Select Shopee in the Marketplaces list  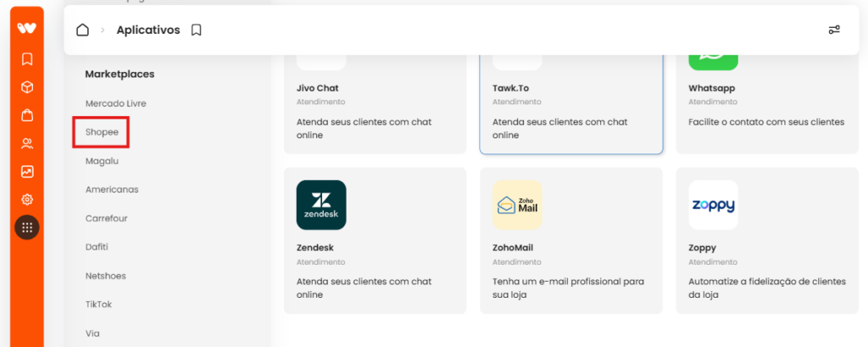click(102, 132)
